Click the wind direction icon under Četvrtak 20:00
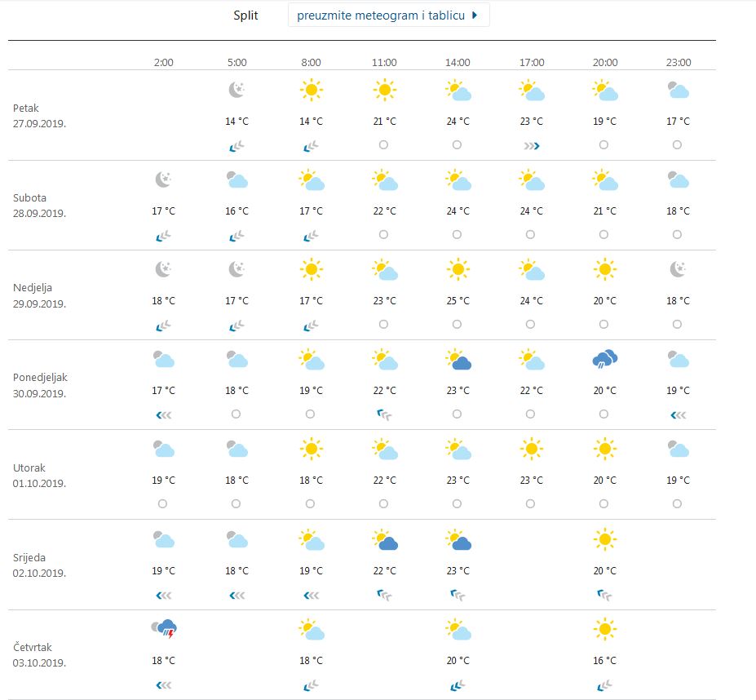The height and width of the screenshot is (700, 756). point(603,684)
